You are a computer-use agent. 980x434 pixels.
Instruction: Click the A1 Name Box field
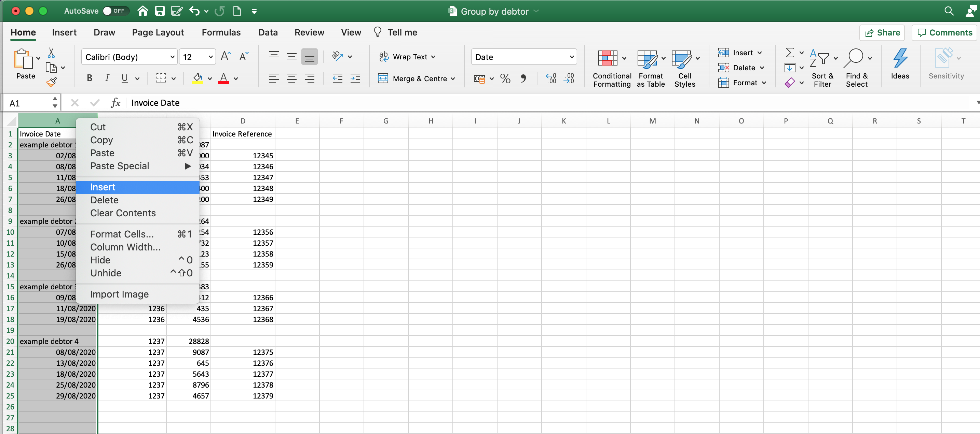coord(30,103)
